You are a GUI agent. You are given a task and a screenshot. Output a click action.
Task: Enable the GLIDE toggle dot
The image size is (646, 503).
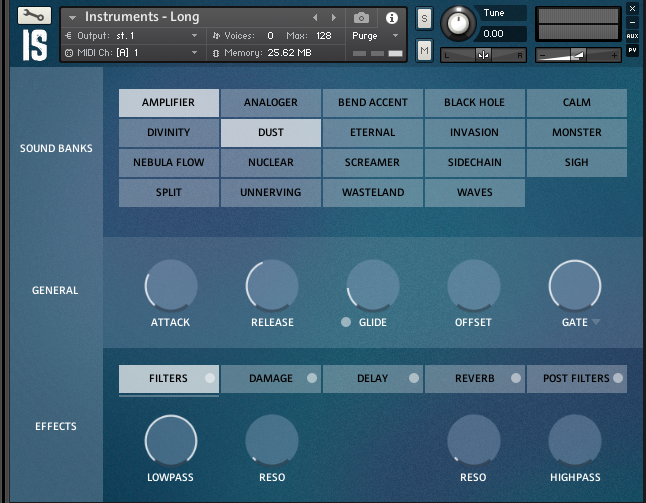click(x=346, y=322)
